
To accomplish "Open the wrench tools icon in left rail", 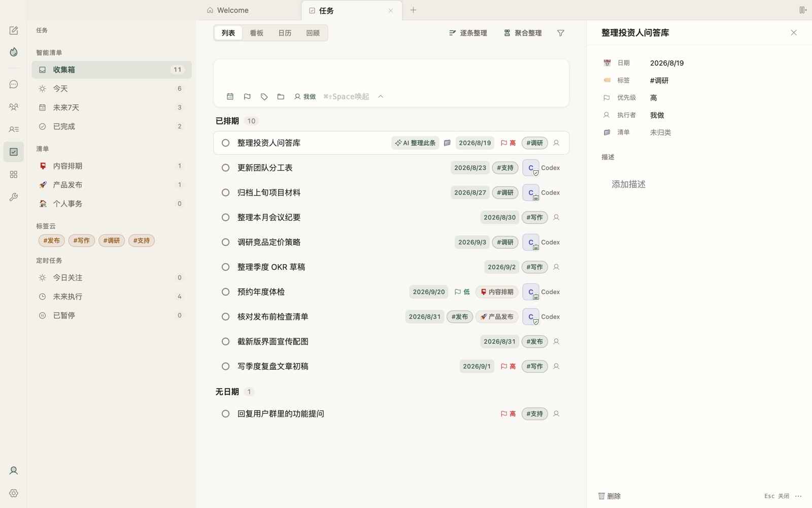I will (x=14, y=197).
